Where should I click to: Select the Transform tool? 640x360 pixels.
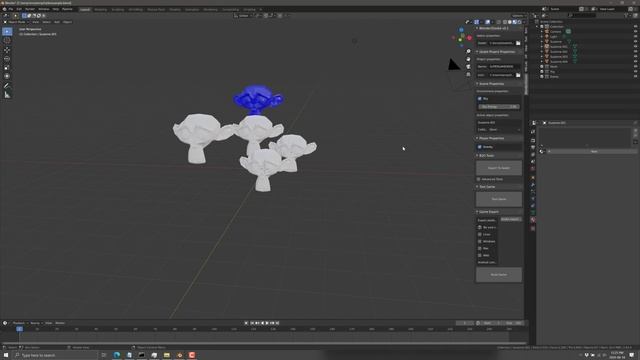click(x=7, y=76)
